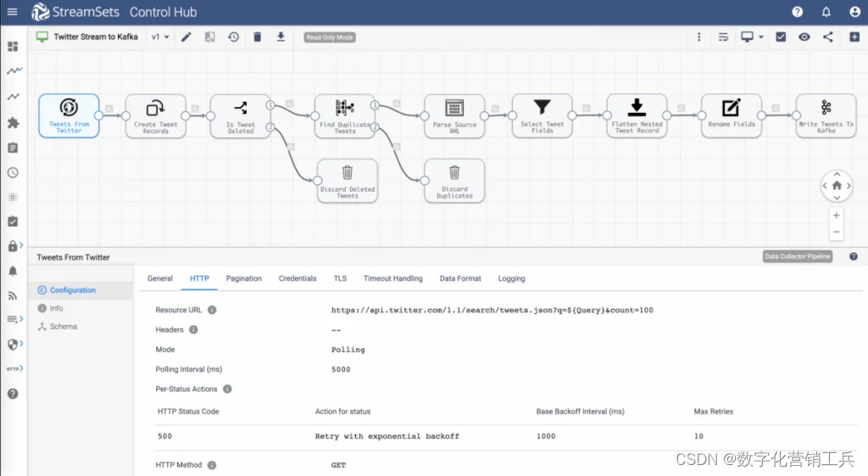Click the Headers info icon
This screenshot has width=868, height=476.
[x=193, y=330]
